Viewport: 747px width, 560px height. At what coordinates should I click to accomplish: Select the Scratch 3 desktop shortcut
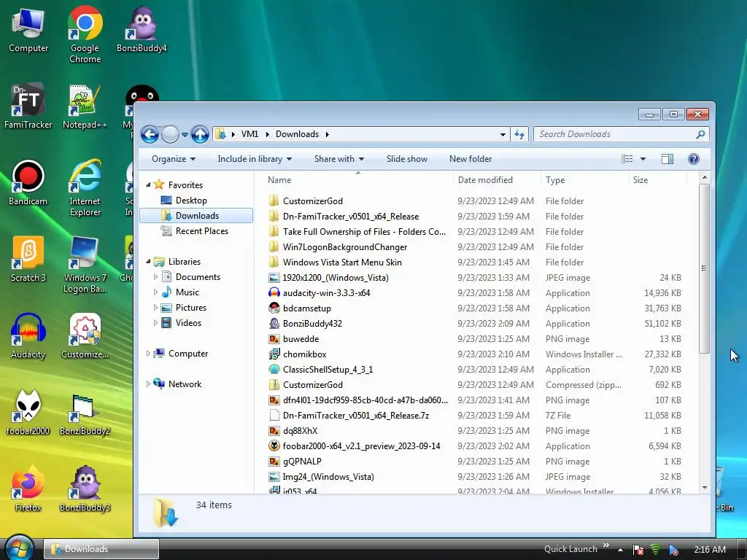coord(28,259)
